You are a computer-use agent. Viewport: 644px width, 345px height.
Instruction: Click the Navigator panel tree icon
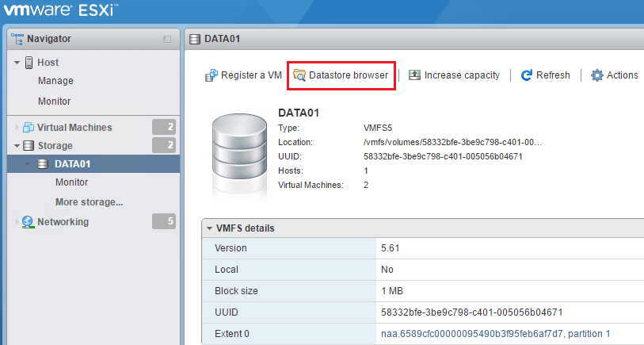click(17, 39)
